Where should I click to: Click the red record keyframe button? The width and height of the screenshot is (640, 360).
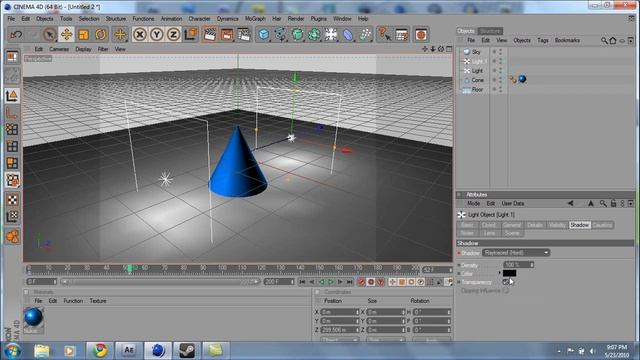(x=371, y=282)
